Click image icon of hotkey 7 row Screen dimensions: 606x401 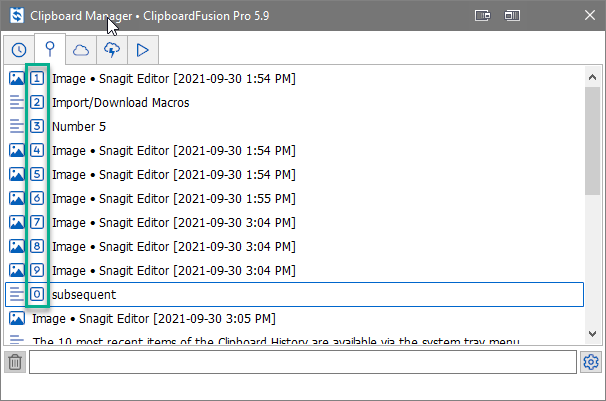click(x=17, y=222)
